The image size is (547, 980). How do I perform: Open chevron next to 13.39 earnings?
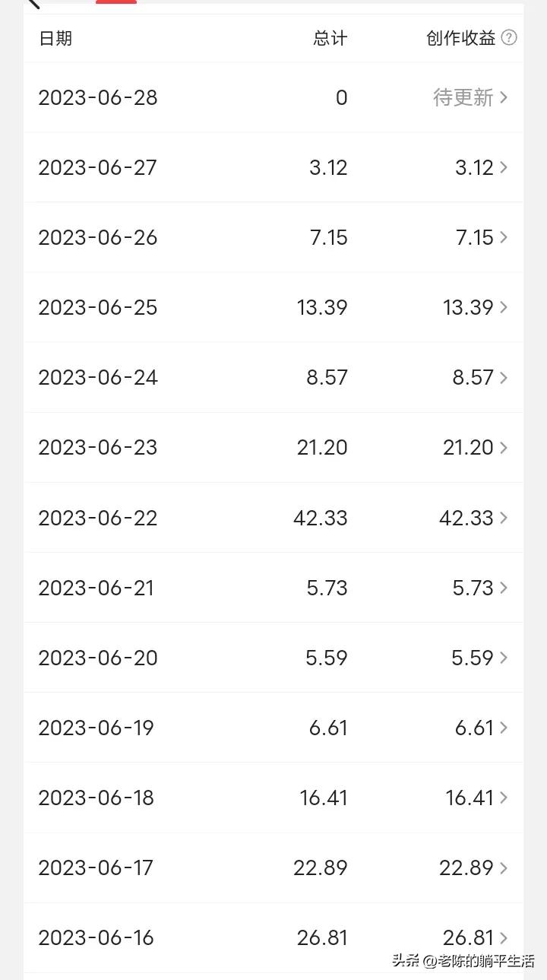(504, 307)
